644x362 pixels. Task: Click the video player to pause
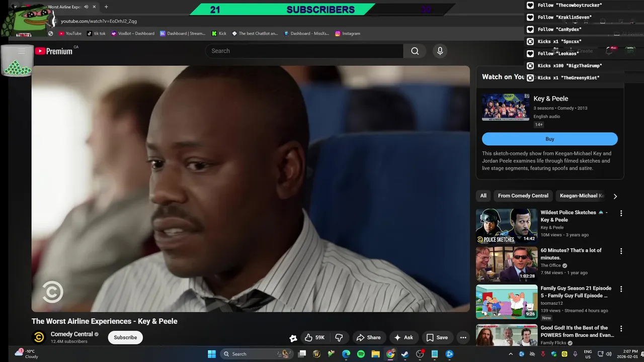pos(251,189)
